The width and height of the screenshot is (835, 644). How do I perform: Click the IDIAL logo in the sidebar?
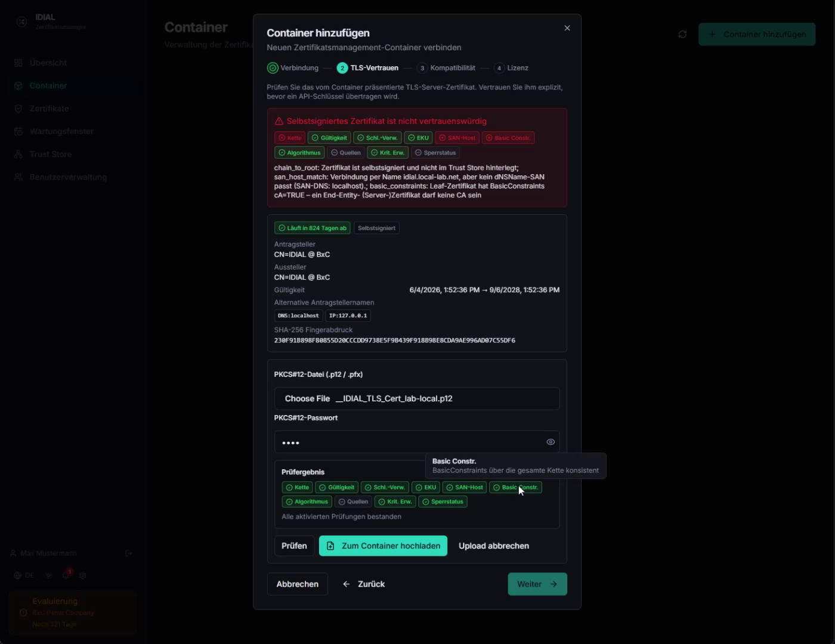click(21, 21)
